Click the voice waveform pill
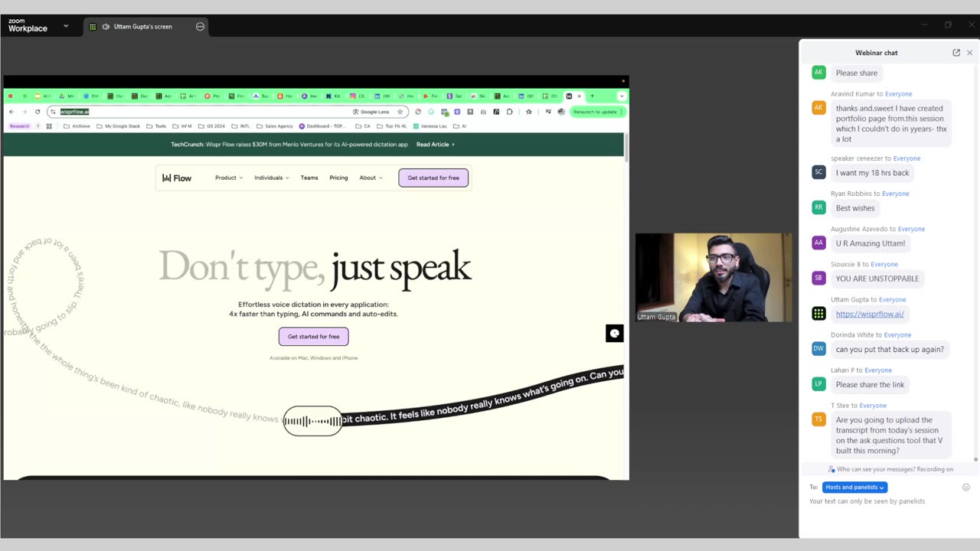 click(312, 421)
